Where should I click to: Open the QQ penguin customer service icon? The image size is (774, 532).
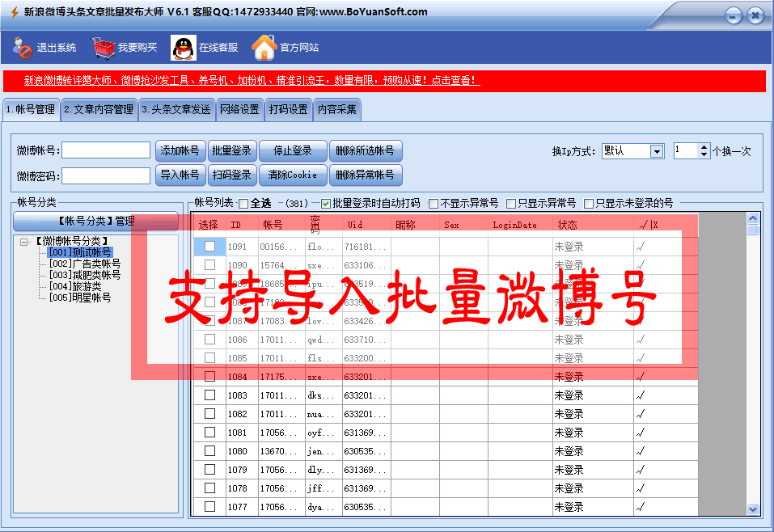click(x=184, y=48)
